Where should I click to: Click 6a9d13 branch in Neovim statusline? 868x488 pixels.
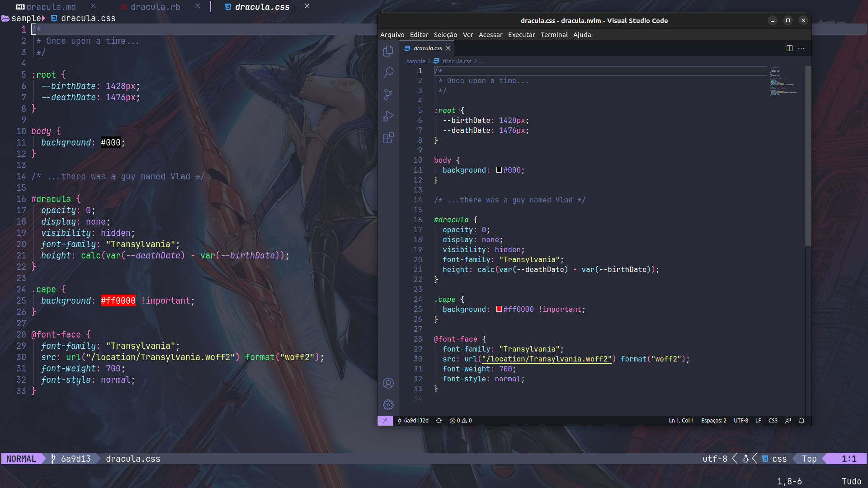tap(76, 459)
